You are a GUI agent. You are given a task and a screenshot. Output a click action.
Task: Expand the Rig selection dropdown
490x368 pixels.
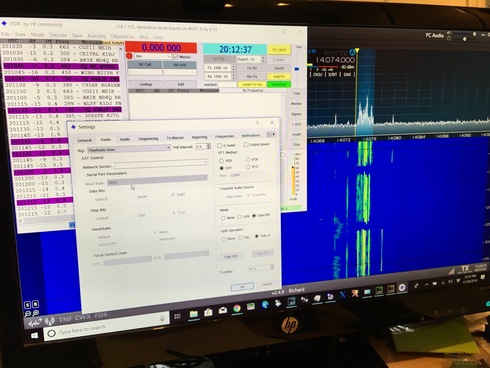129,149
